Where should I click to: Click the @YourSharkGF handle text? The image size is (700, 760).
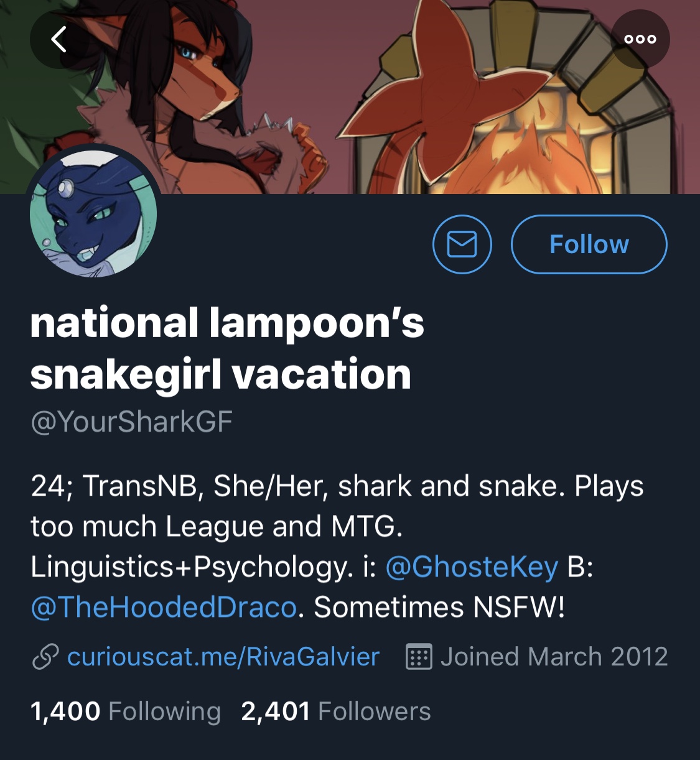point(131,422)
